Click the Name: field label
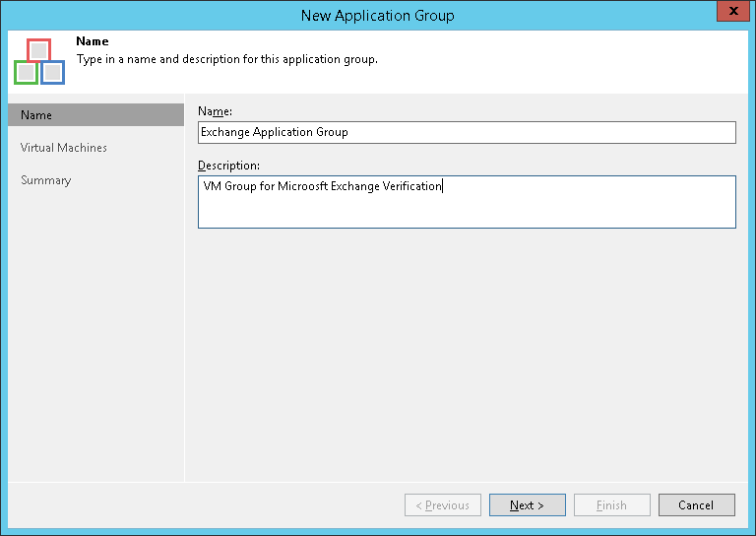Viewport: 756px width, 536px height. 217,111
